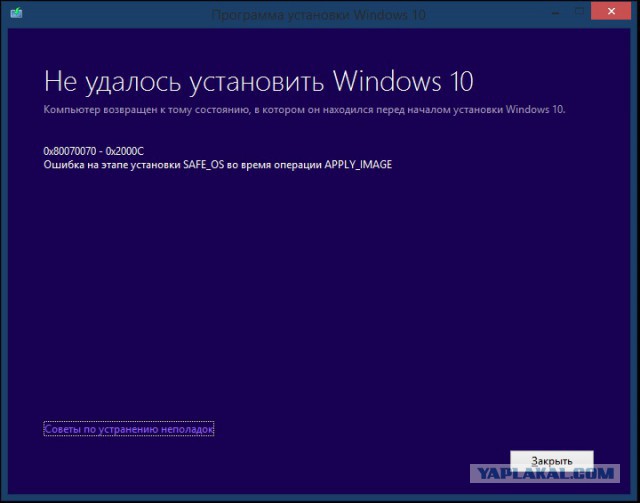Click the Закрыть button
Screen dimensions: 640x503
(551, 461)
